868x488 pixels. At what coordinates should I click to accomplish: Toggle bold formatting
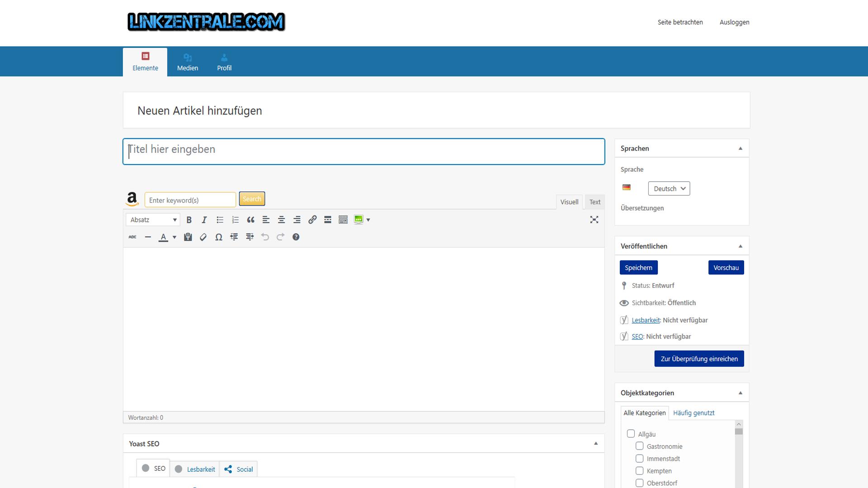click(189, 220)
